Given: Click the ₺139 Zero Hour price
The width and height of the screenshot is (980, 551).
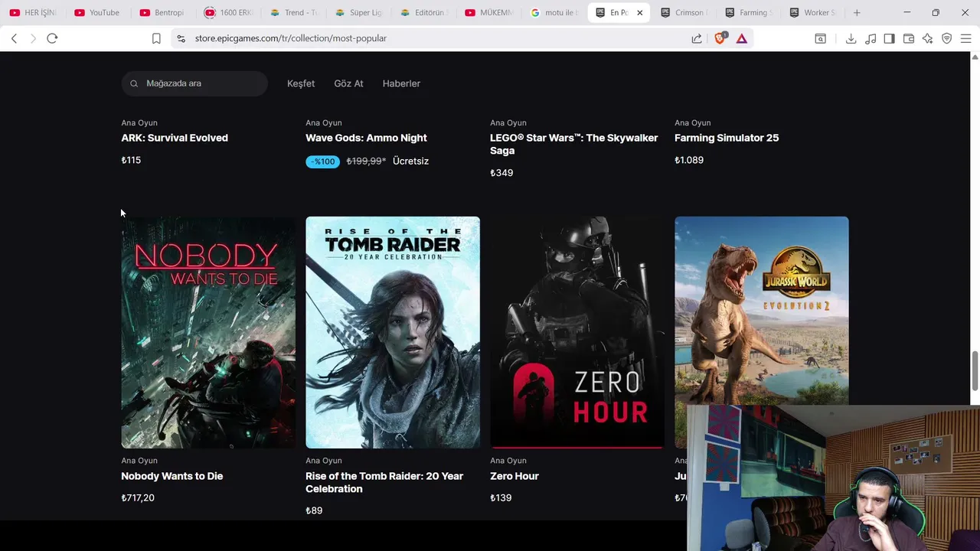Looking at the screenshot, I should pyautogui.click(x=501, y=497).
